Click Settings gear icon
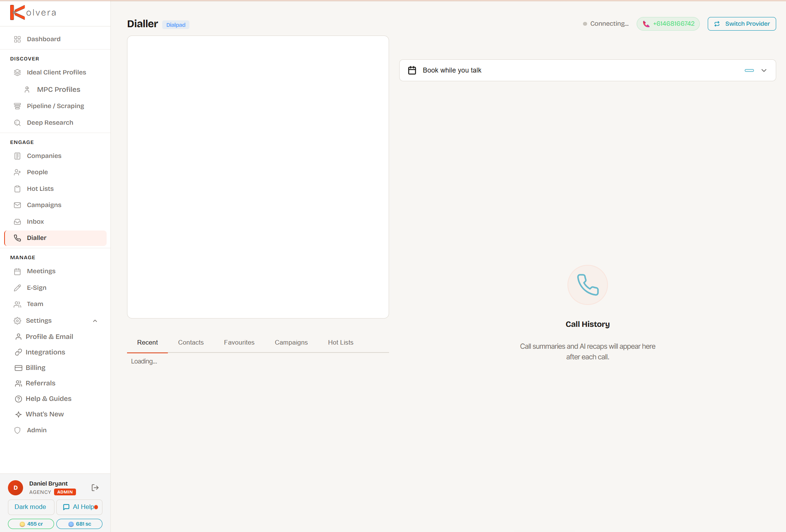This screenshot has height=532, width=786. tap(17, 321)
